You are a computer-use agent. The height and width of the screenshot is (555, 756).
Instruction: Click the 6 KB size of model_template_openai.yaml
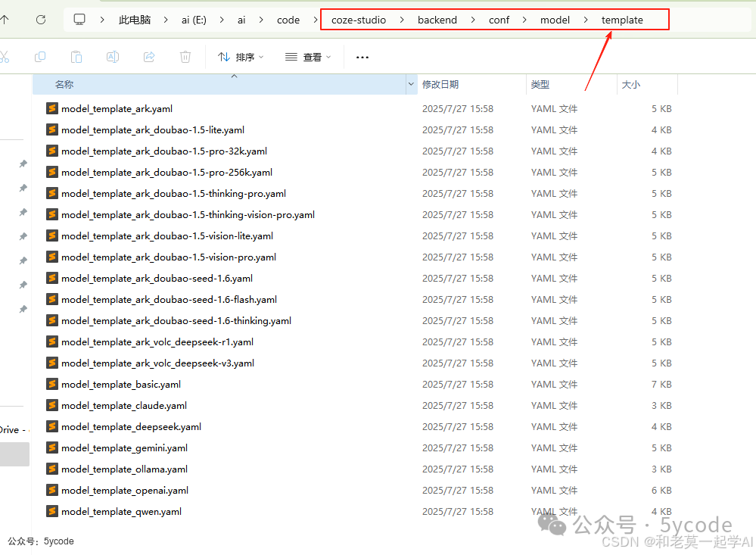point(661,491)
